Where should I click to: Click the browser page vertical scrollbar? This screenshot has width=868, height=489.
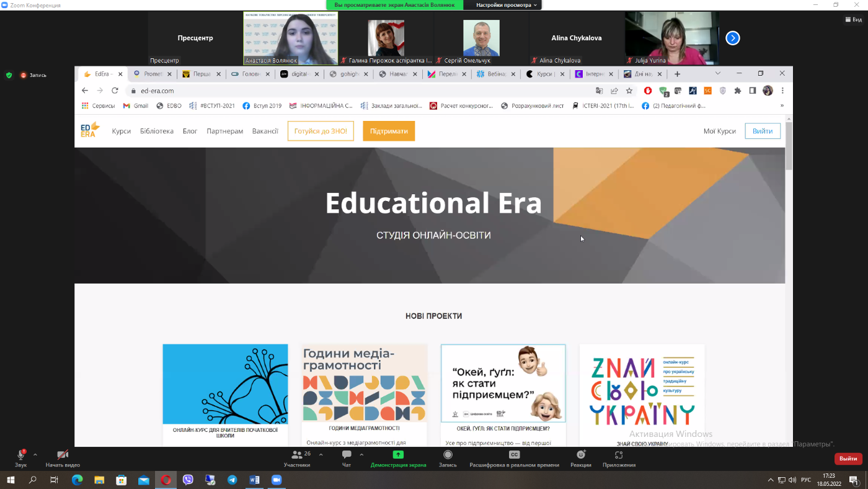[x=789, y=146]
